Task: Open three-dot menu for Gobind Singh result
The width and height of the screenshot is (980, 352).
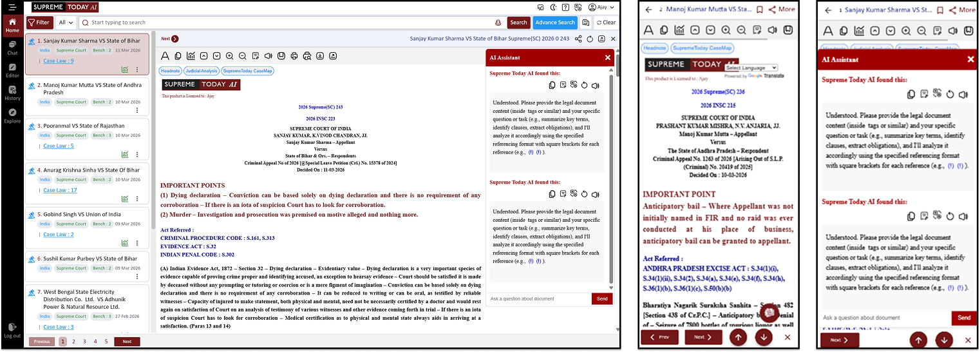Action: pos(137,242)
